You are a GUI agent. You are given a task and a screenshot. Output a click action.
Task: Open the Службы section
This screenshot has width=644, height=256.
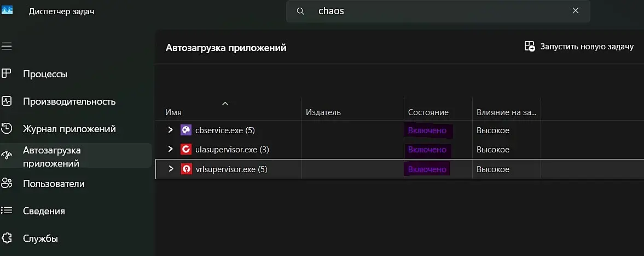[x=40, y=238]
